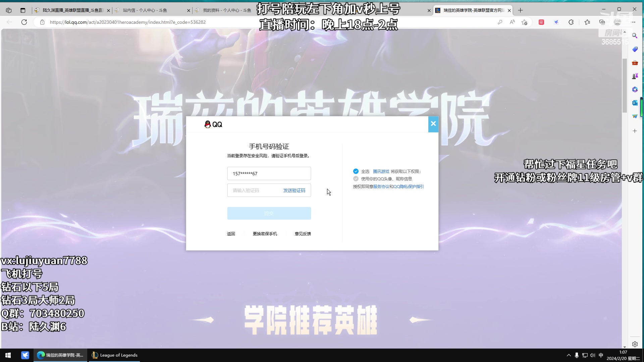
Task: Click the blue bird extension icon
Action: (x=556, y=22)
